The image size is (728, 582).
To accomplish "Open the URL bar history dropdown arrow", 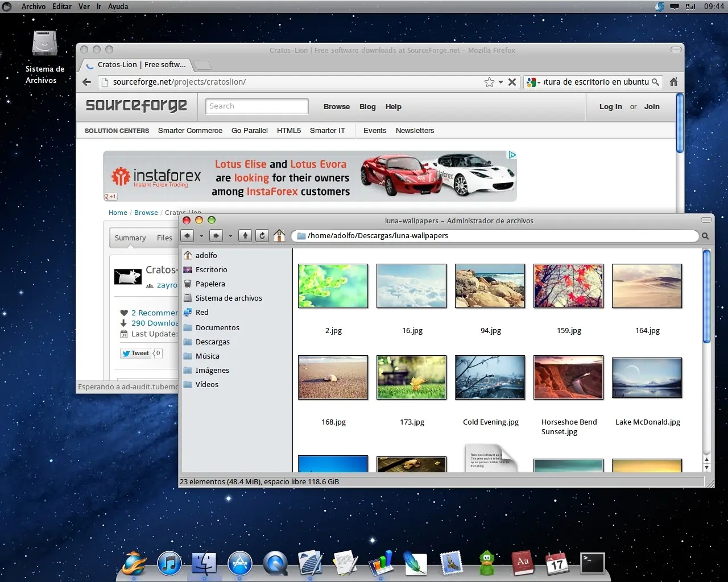I will coord(500,82).
